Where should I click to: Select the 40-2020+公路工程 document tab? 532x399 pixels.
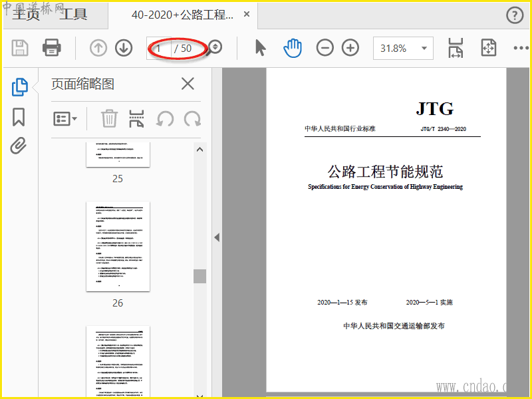182,15
